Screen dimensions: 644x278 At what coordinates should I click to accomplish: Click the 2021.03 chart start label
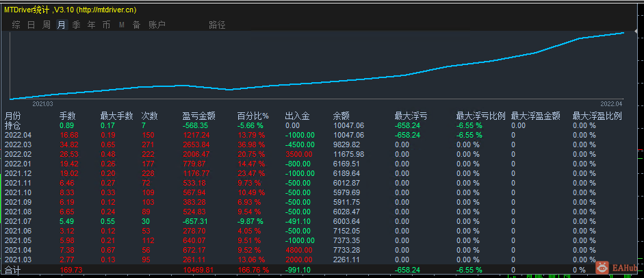(42, 104)
